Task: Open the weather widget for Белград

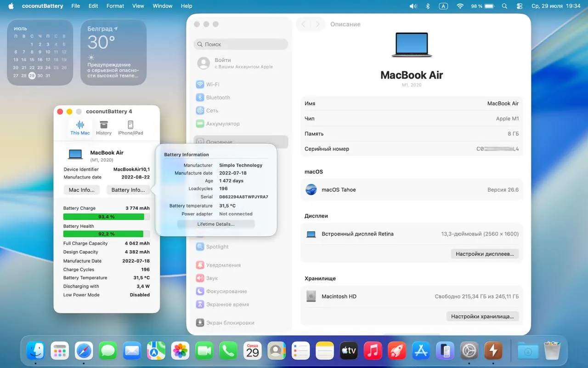Action: click(113, 52)
